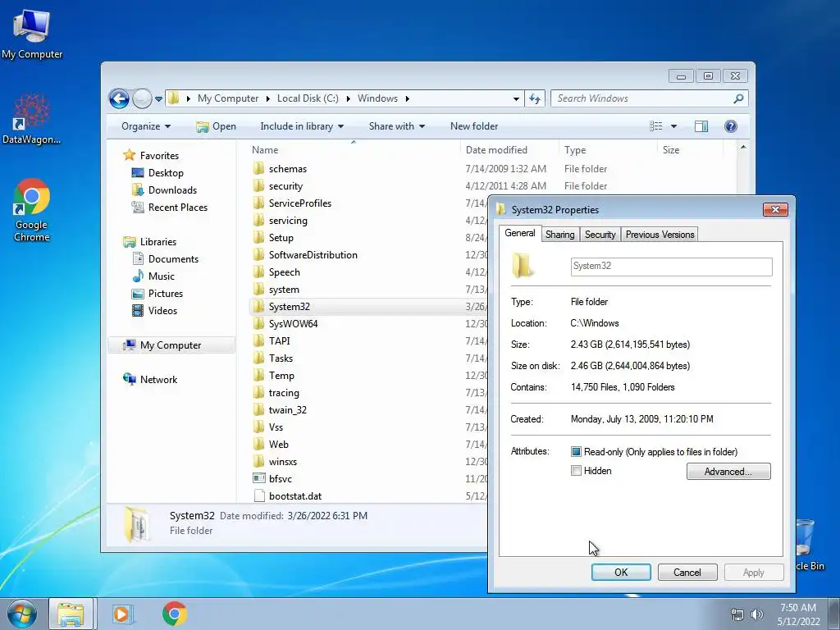The height and width of the screenshot is (630, 840).
Task: Open Recent Places in Favorites
Action: pos(177,208)
